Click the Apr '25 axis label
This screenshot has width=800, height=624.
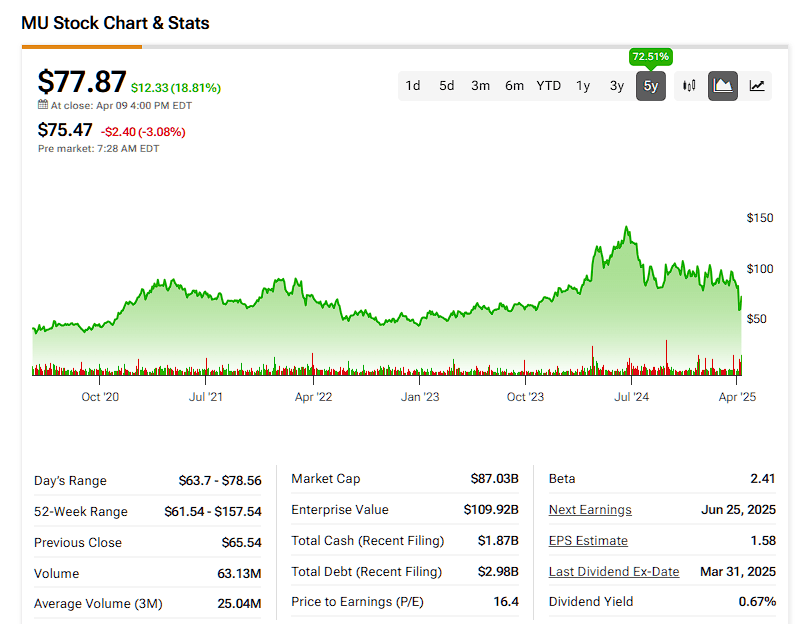point(737,397)
